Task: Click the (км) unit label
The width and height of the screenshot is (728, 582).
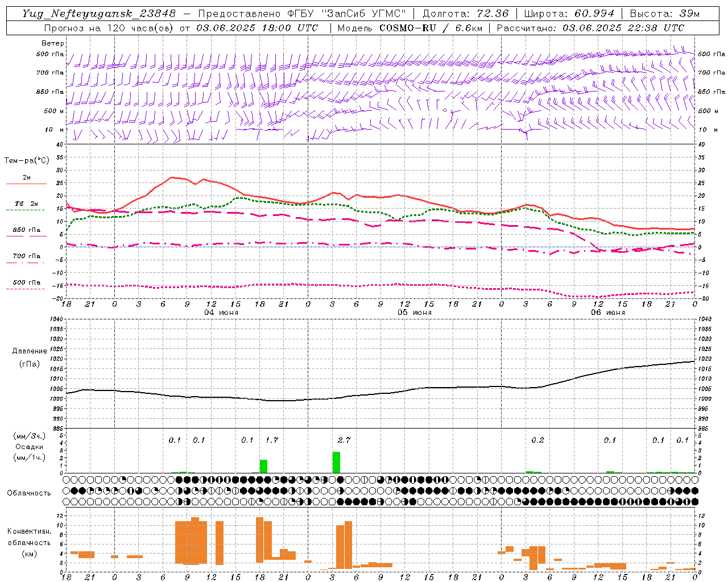Action: pos(29,554)
